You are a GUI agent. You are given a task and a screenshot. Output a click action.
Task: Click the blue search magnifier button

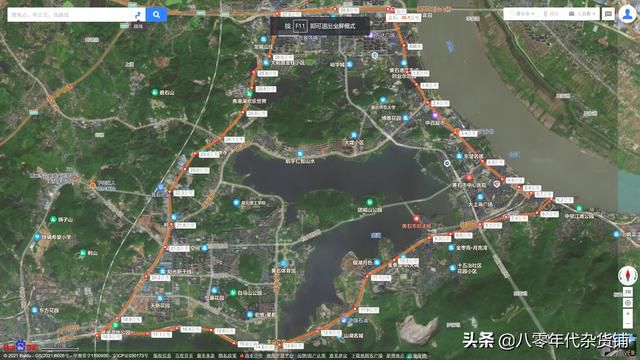(156, 15)
